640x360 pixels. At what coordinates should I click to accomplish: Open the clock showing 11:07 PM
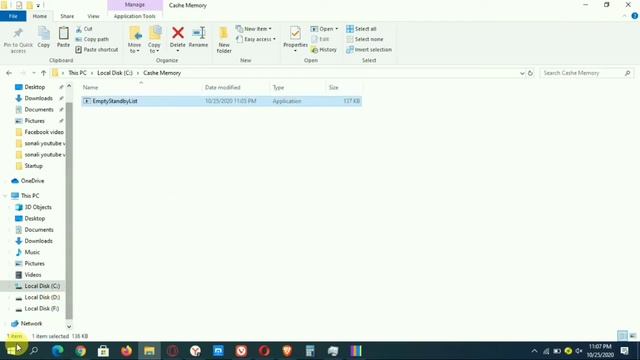tap(600, 351)
